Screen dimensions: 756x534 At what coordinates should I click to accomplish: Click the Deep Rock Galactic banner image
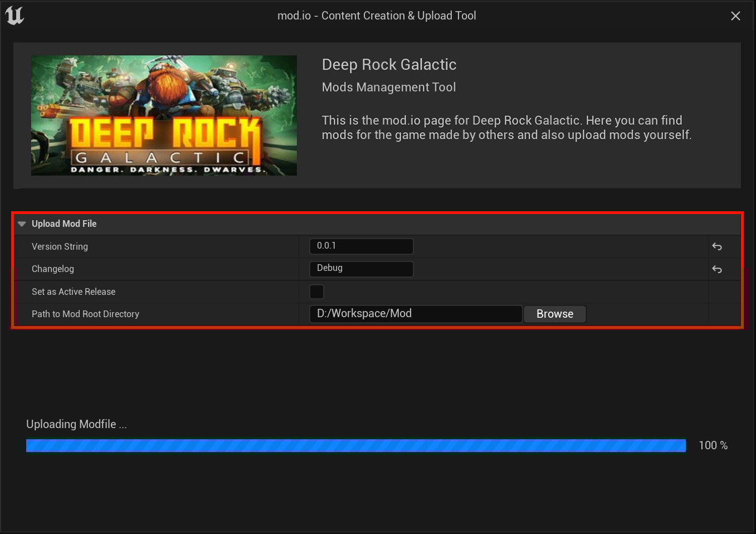(x=164, y=115)
